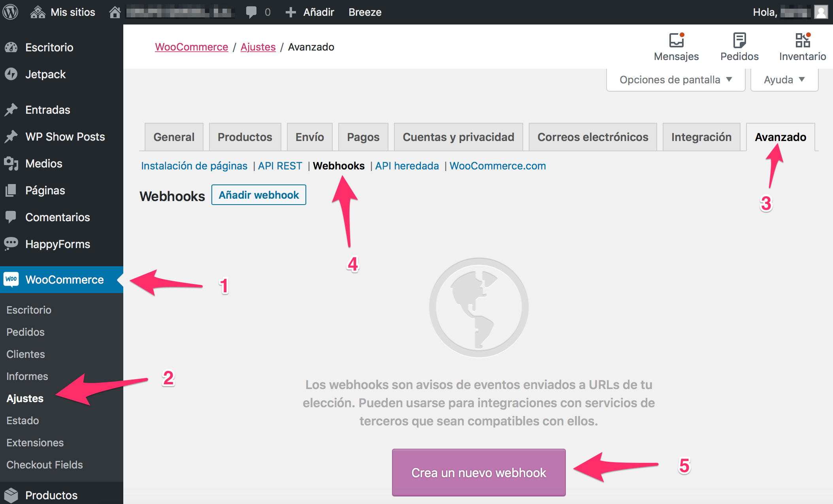Screen dimensions: 833x504
Task: Open the comments bubble icon
Action: tap(251, 12)
